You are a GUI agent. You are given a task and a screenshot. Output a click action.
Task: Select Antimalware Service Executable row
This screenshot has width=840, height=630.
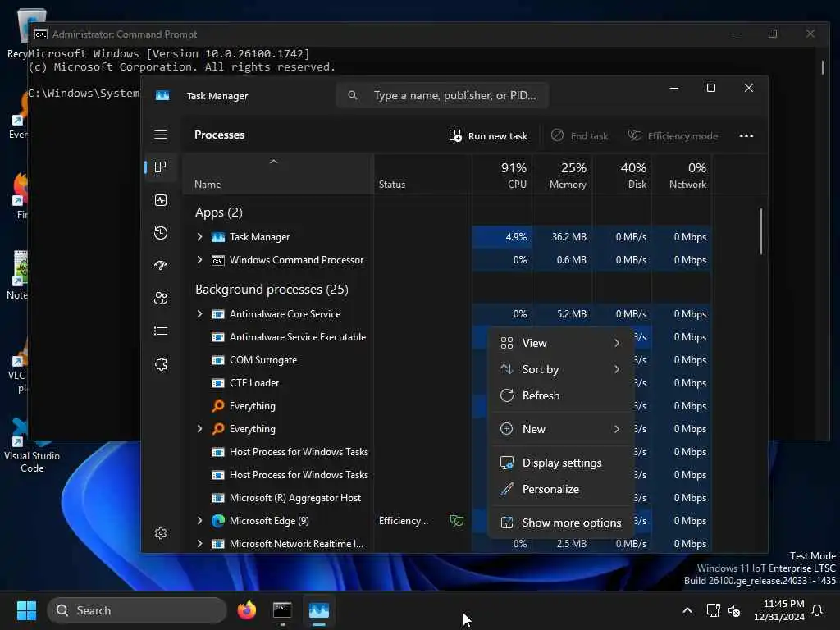coord(326,337)
